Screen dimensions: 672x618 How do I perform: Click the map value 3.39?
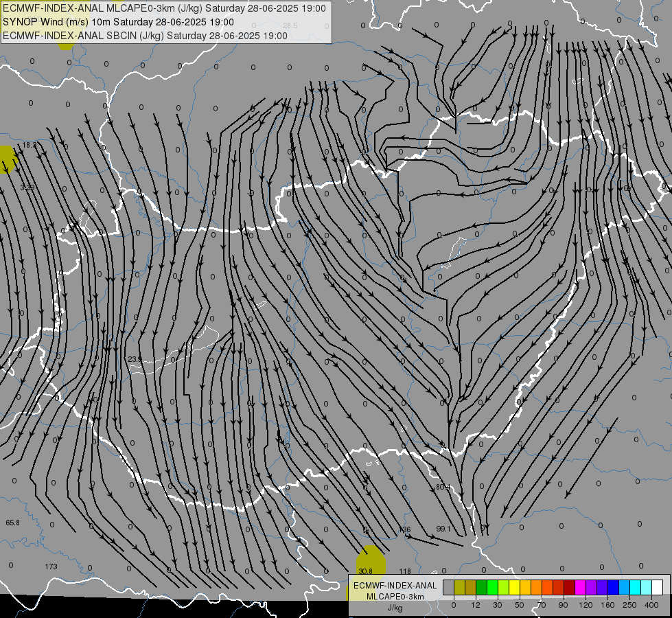pos(27,187)
